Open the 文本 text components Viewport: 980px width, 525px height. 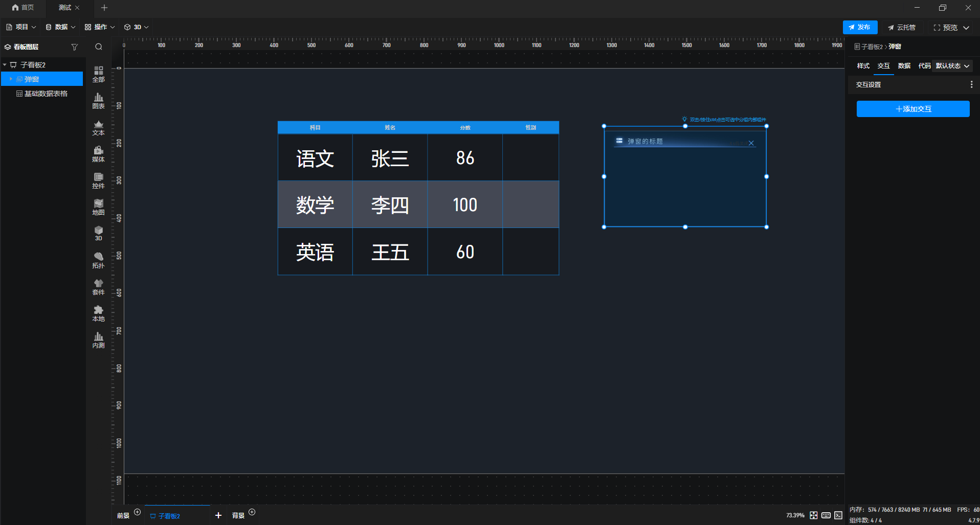[98, 127]
